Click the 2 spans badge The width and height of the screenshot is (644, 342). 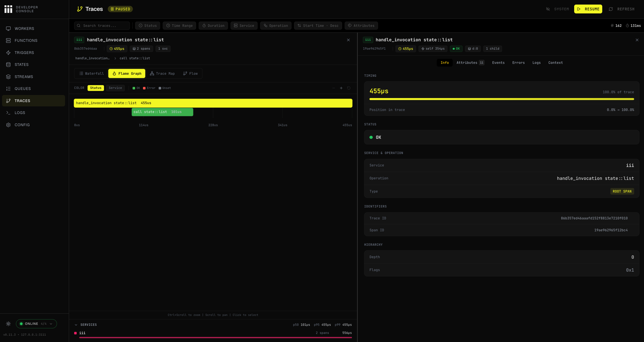pos(141,49)
